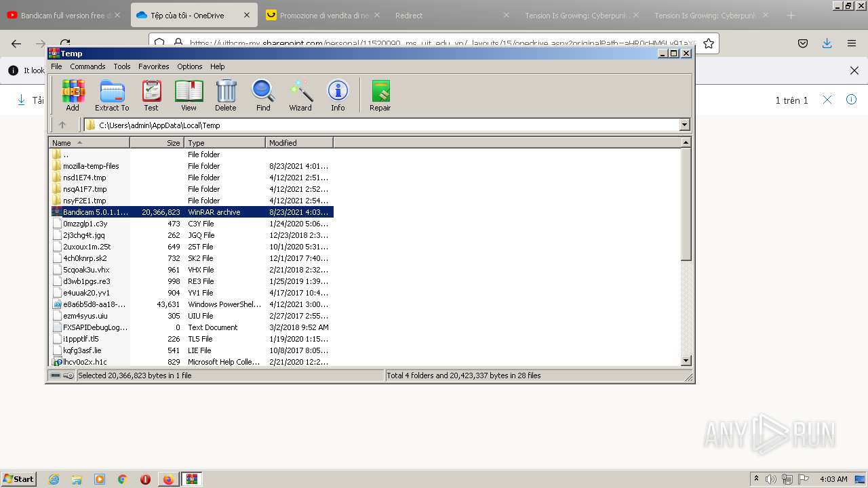Open the path address dropdown
The height and width of the screenshot is (488, 868).
684,125
